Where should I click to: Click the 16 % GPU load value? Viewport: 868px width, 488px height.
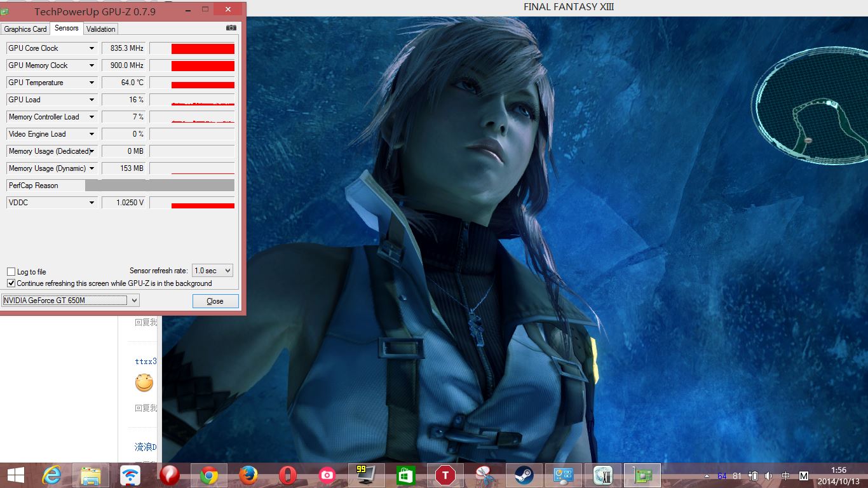pos(124,100)
